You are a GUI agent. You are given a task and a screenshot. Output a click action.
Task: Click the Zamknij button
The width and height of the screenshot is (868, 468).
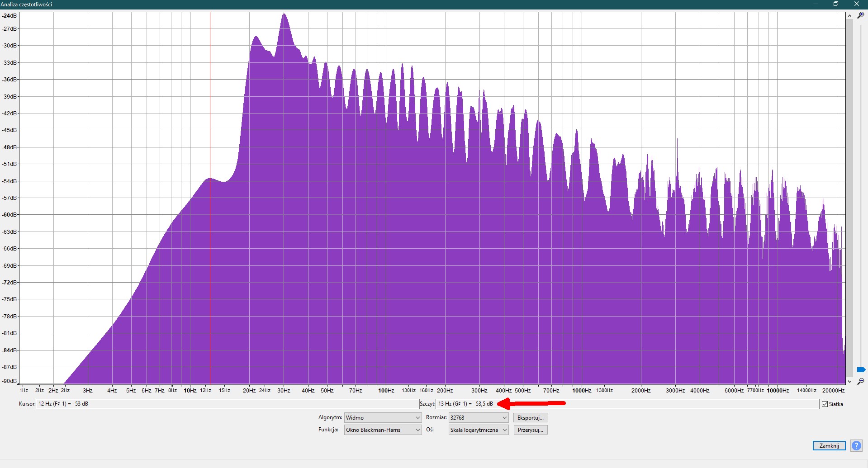coord(829,446)
